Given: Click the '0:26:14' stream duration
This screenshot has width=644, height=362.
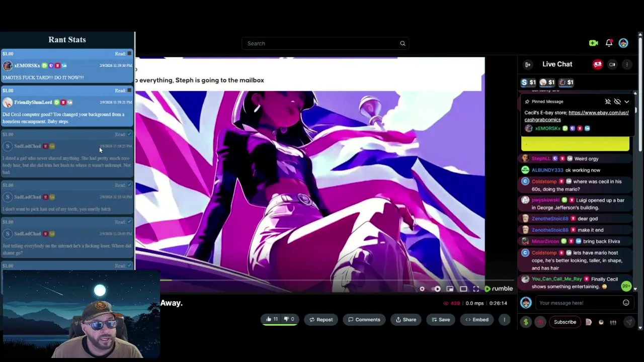Looking at the screenshot, I should coord(498,304).
